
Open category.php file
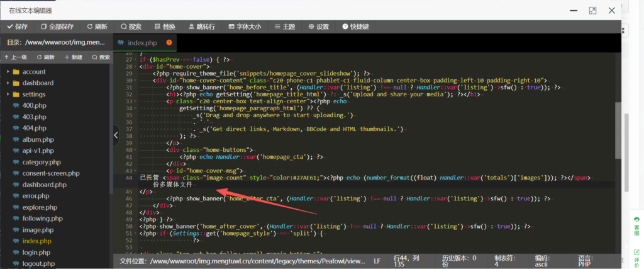(x=42, y=162)
